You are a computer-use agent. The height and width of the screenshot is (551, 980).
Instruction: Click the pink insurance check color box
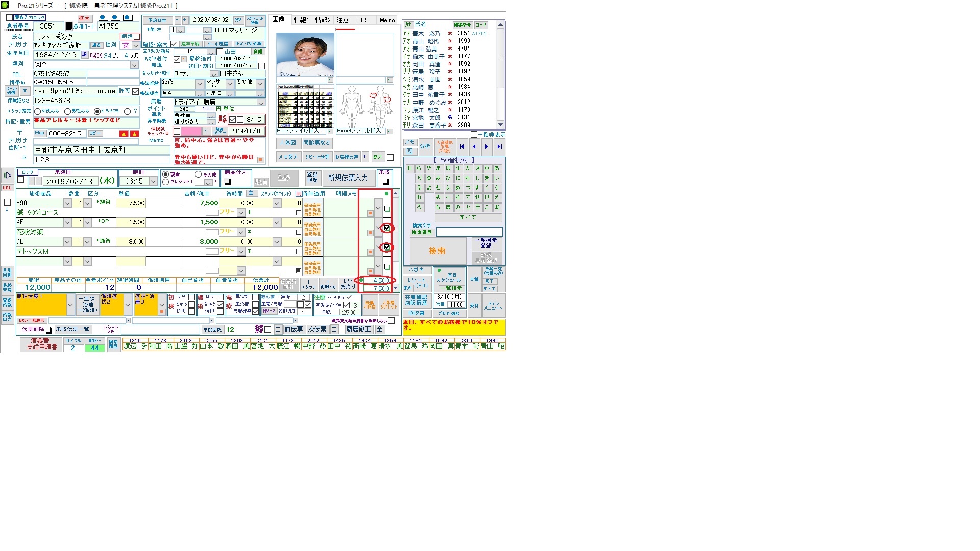(x=192, y=131)
